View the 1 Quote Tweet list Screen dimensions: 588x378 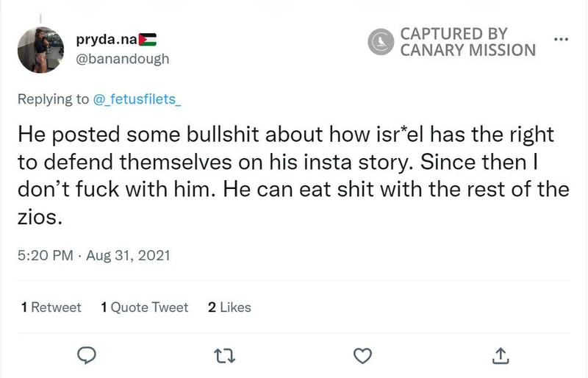tap(145, 307)
